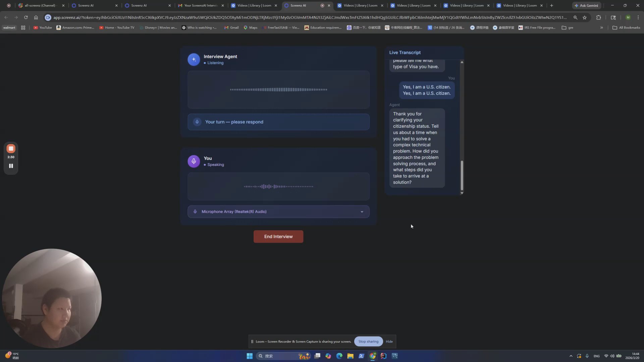Click the purple microphone icon beside You

click(194, 161)
